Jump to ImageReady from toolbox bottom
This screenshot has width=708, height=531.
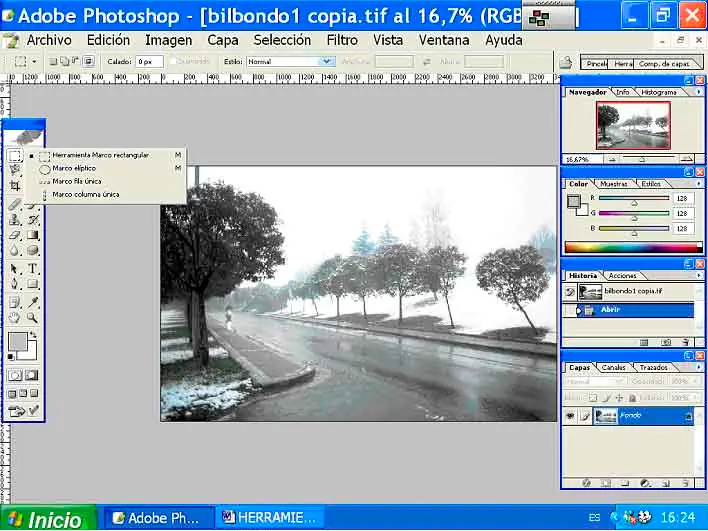click(x=16, y=411)
